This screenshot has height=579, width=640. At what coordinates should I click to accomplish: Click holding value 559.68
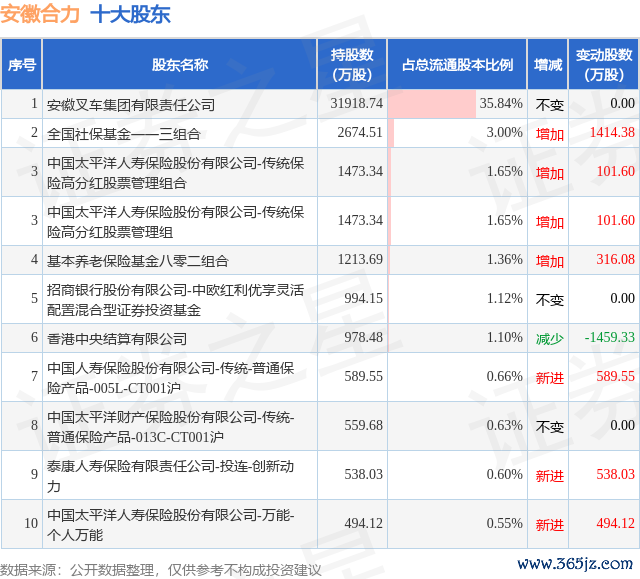click(x=363, y=426)
